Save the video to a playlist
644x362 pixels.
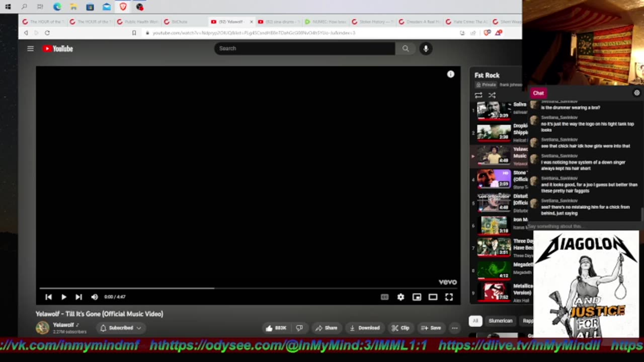click(x=431, y=328)
